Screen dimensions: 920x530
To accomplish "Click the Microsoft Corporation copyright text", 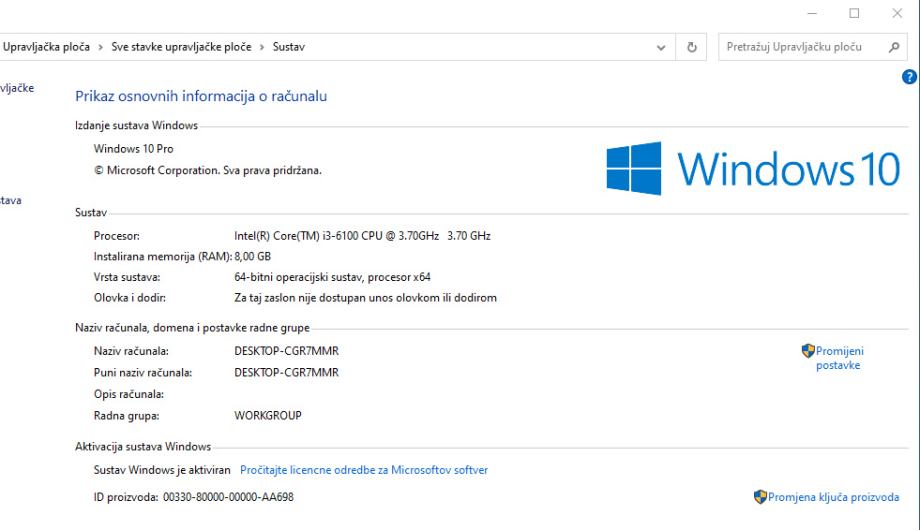I will click(x=208, y=171).
